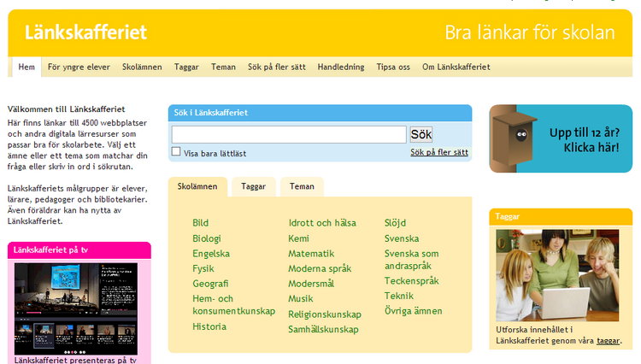
Task: Open Länkskafferiet presenteras på tv link
Action: (75, 361)
